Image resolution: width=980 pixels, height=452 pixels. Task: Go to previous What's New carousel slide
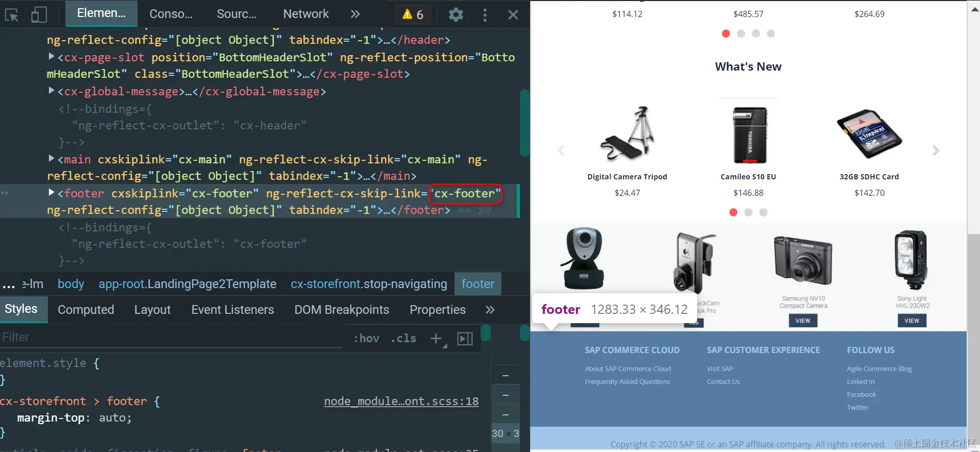tap(561, 150)
